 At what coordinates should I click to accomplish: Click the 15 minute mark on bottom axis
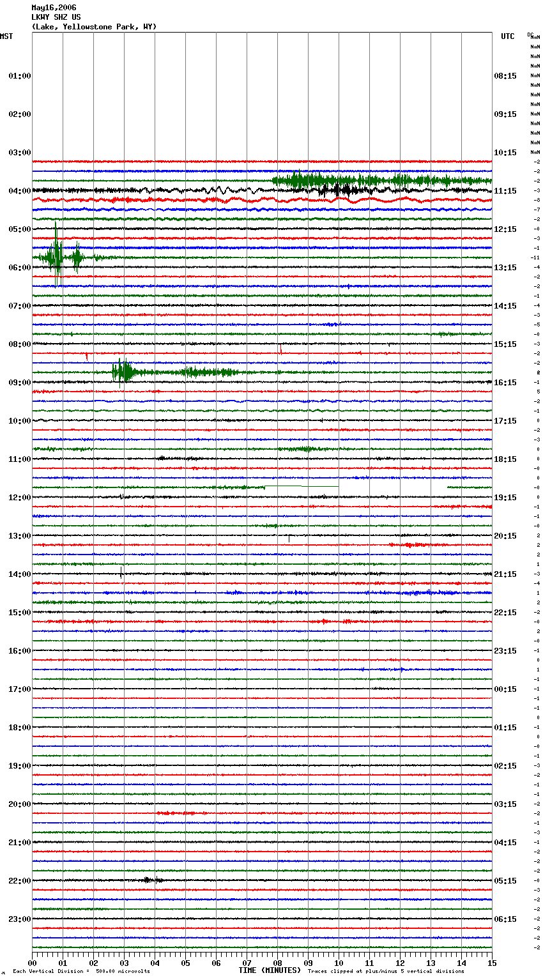coord(491,963)
